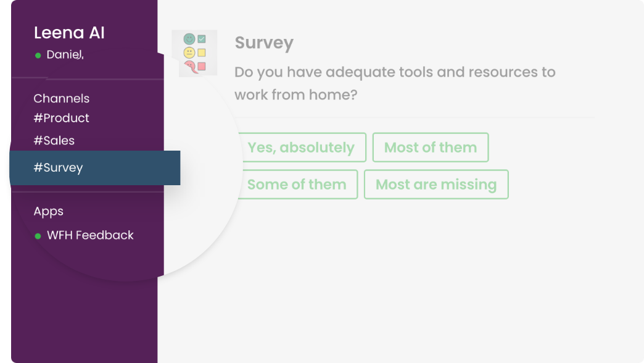Open the #Product channel
This screenshot has width=644, height=363.
[61, 118]
